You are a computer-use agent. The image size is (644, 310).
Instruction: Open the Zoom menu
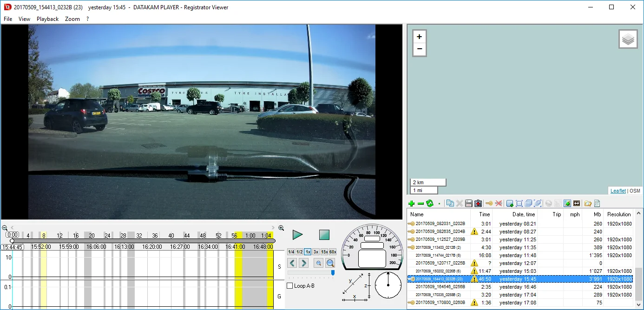pyautogui.click(x=72, y=19)
